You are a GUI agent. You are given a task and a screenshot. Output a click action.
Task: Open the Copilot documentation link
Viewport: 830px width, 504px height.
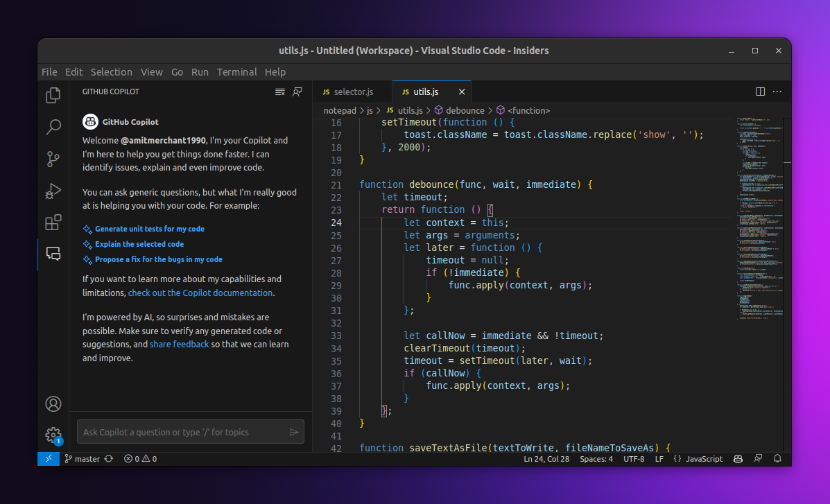tap(200, 293)
